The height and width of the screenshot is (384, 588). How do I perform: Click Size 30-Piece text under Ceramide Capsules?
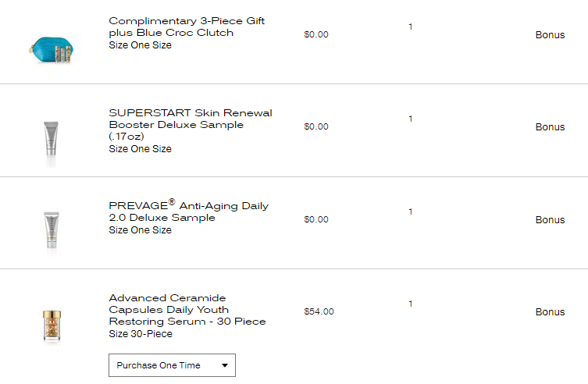point(141,334)
